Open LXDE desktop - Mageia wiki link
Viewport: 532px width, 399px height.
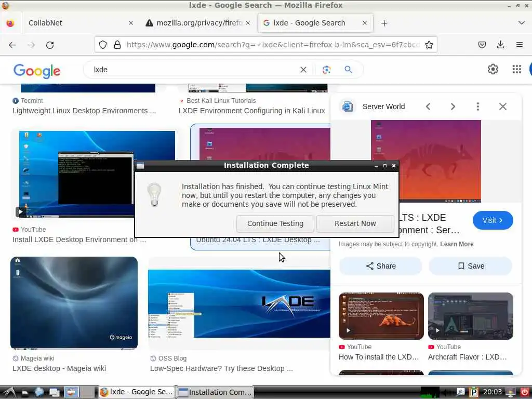pos(59,368)
